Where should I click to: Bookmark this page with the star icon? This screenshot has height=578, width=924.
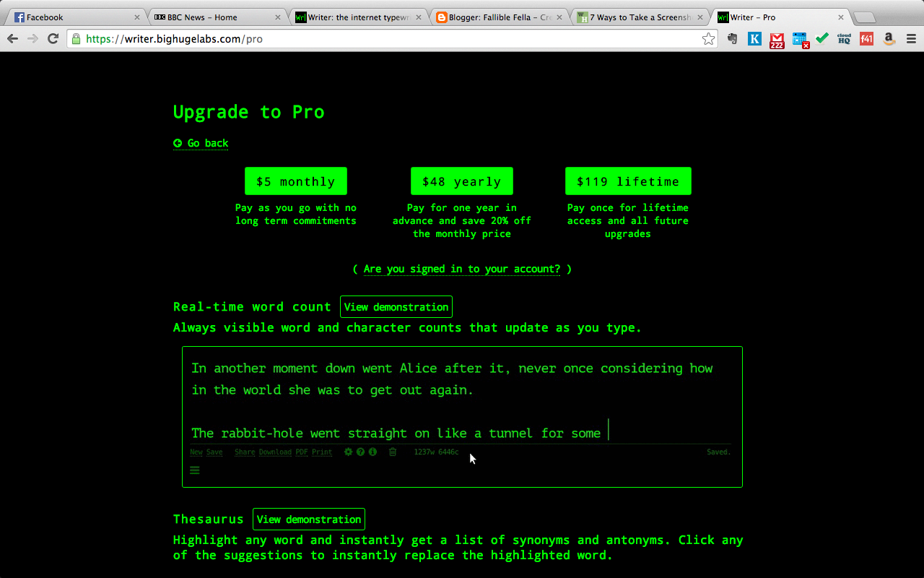click(x=708, y=39)
